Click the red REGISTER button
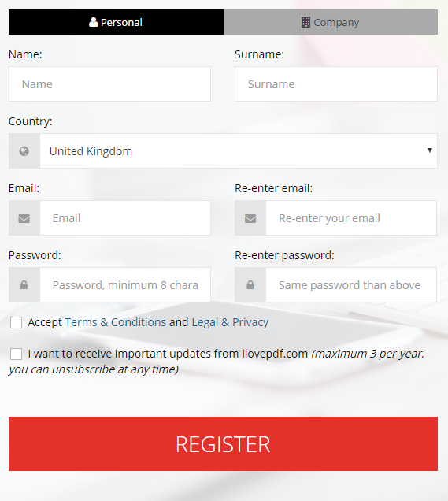The width and height of the screenshot is (448, 501). 223,443
